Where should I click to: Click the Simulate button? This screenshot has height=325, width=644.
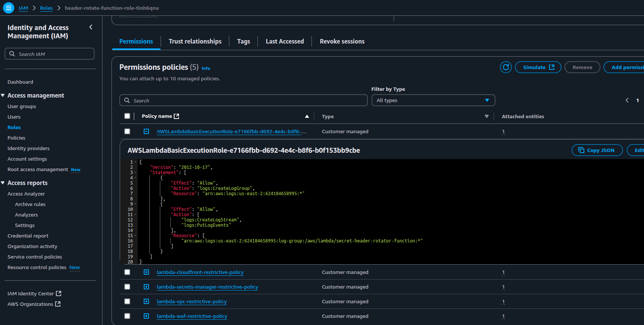click(x=538, y=67)
